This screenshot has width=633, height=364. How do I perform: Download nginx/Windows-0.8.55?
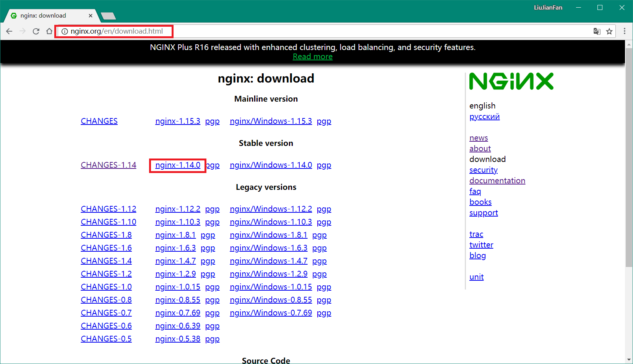271,300
